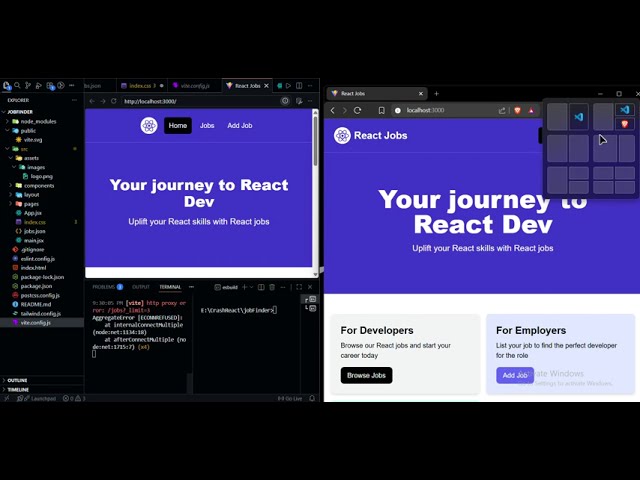Image resolution: width=640 pixels, height=480 pixels.
Task: Split the terminal panel
Action: (x=261, y=287)
